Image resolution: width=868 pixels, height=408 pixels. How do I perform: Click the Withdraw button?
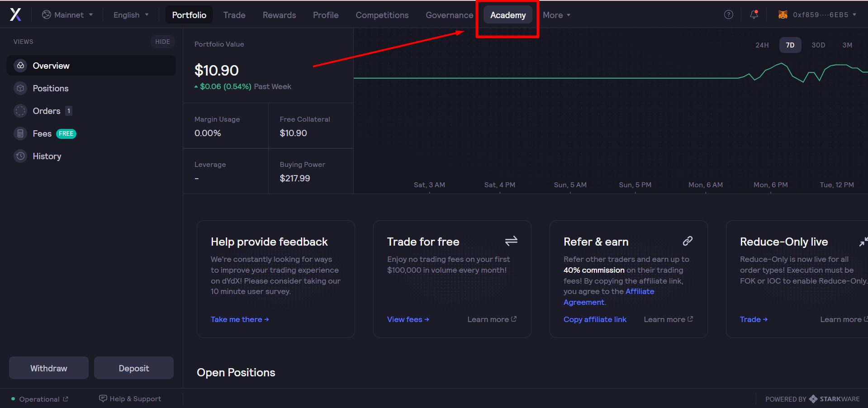pyautogui.click(x=49, y=368)
